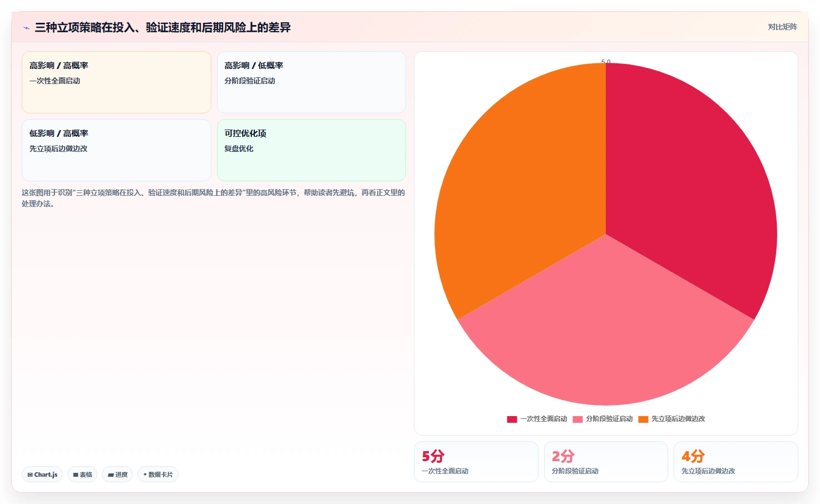Image resolution: width=820 pixels, height=504 pixels.
Task: Select the 高影响 / 高概率 matrix card
Action: click(x=116, y=82)
